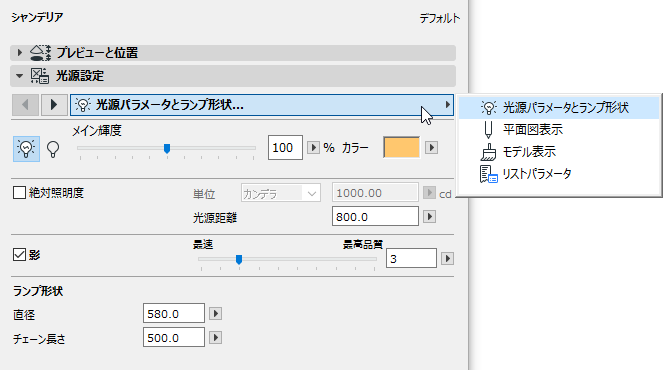The width and height of the screenshot is (663, 370).
Task: Adjust the shadow quality slider handle
Action: click(x=239, y=259)
